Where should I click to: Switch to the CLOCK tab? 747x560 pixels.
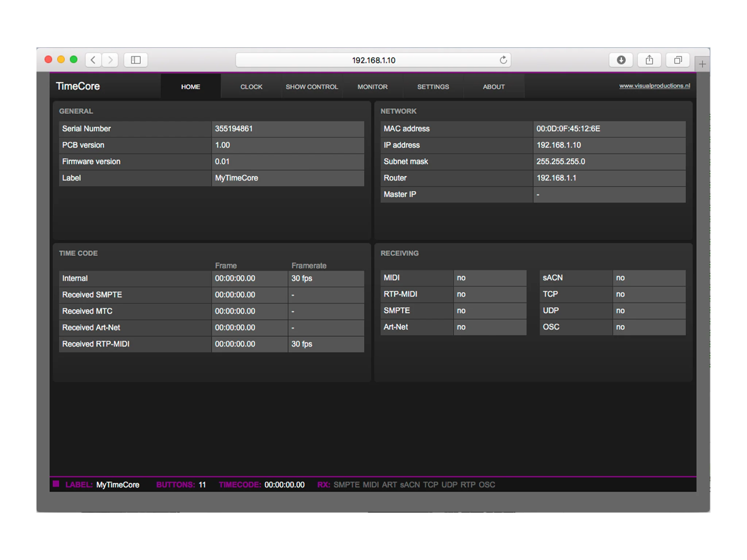point(251,87)
